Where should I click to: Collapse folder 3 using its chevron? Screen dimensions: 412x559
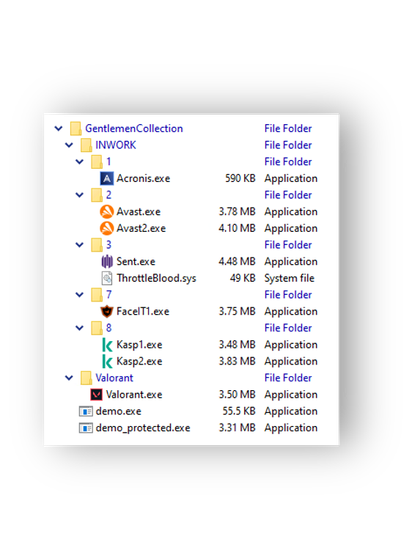pos(79,245)
